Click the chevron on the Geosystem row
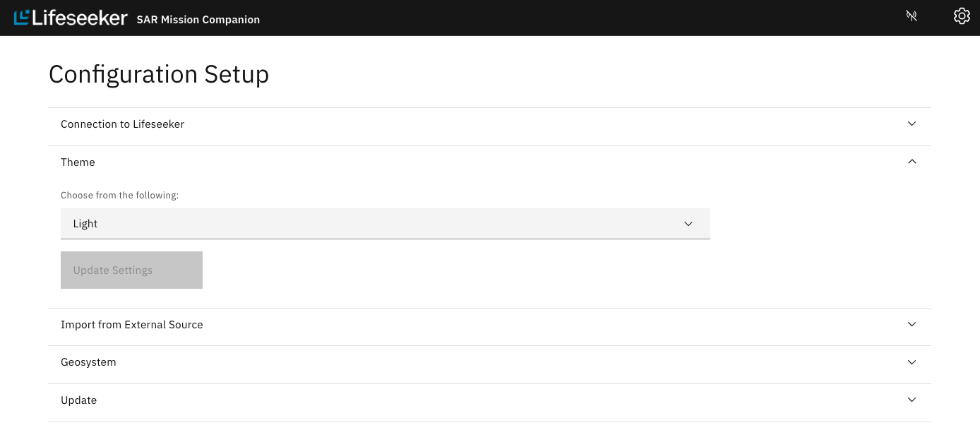 [912, 362]
